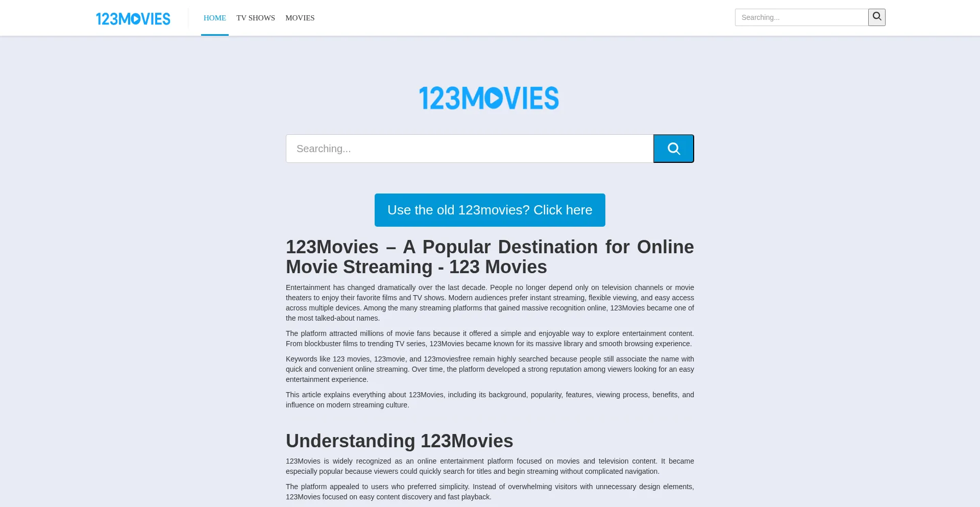Open the TV SHOWS menu item
The width and height of the screenshot is (980, 507).
[256, 18]
